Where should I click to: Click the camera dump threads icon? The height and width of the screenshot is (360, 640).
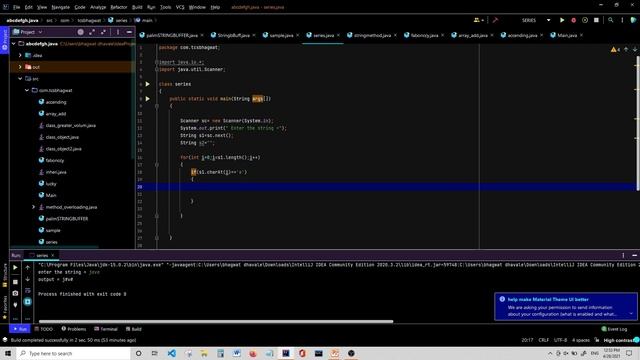(15, 293)
